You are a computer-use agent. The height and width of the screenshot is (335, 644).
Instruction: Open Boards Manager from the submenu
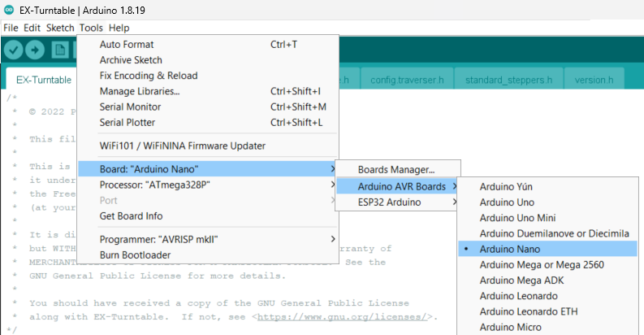point(396,170)
